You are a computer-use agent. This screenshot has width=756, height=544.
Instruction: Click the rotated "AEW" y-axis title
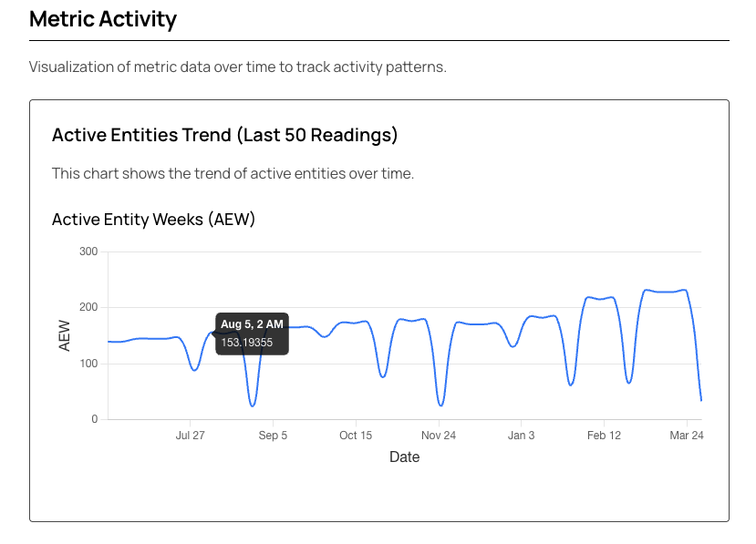pos(65,335)
